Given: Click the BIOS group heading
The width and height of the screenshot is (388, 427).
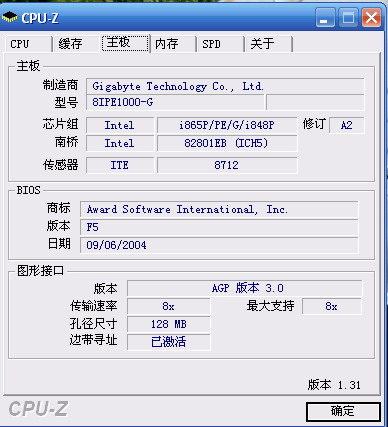Looking at the screenshot, I should click(x=28, y=191).
